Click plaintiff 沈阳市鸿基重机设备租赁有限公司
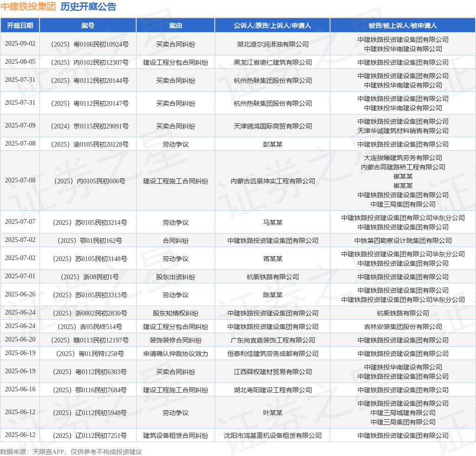The height and width of the screenshot is (456, 476). (x=272, y=436)
